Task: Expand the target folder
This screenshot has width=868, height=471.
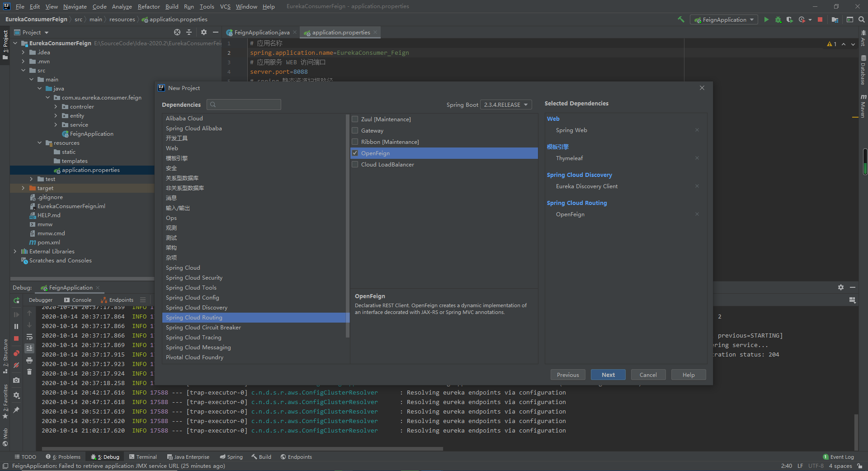Action: 23,188
